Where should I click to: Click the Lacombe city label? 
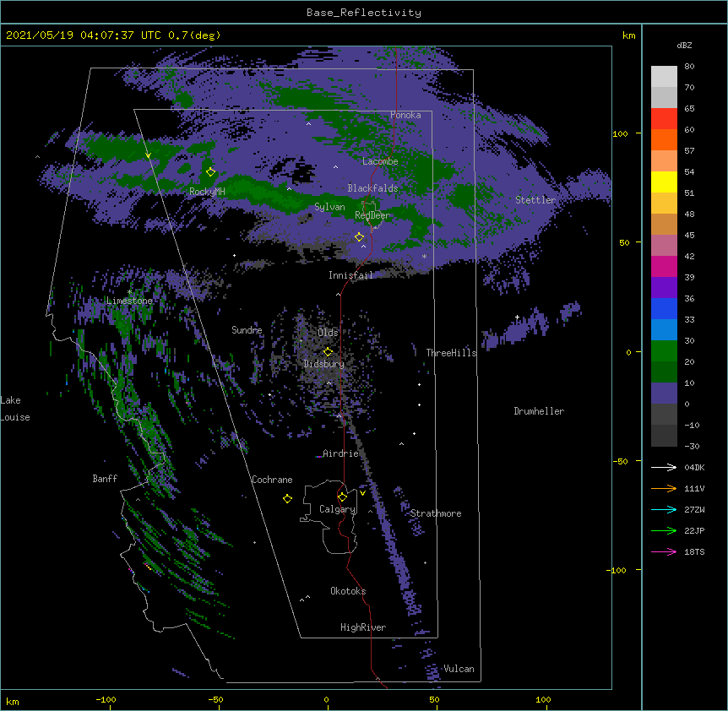click(380, 161)
